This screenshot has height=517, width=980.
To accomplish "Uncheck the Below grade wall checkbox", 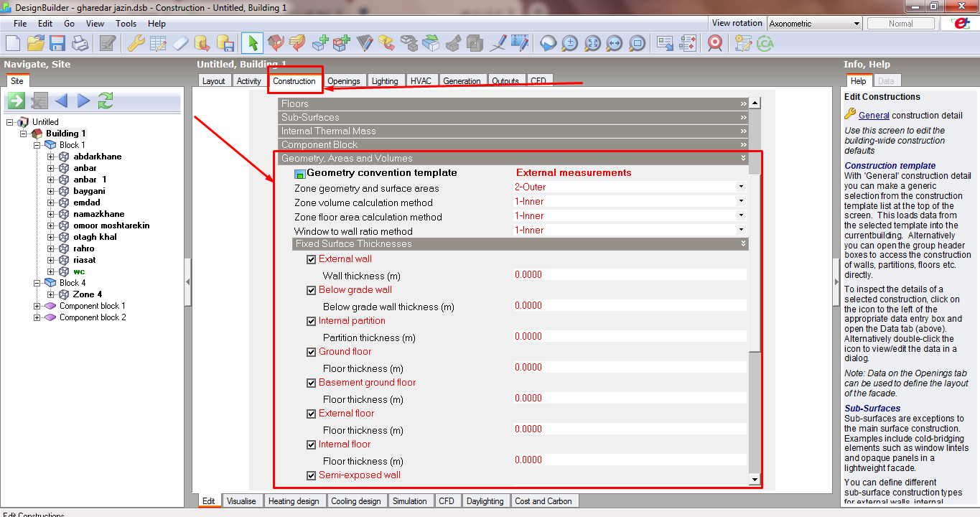I will pyautogui.click(x=311, y=291).
